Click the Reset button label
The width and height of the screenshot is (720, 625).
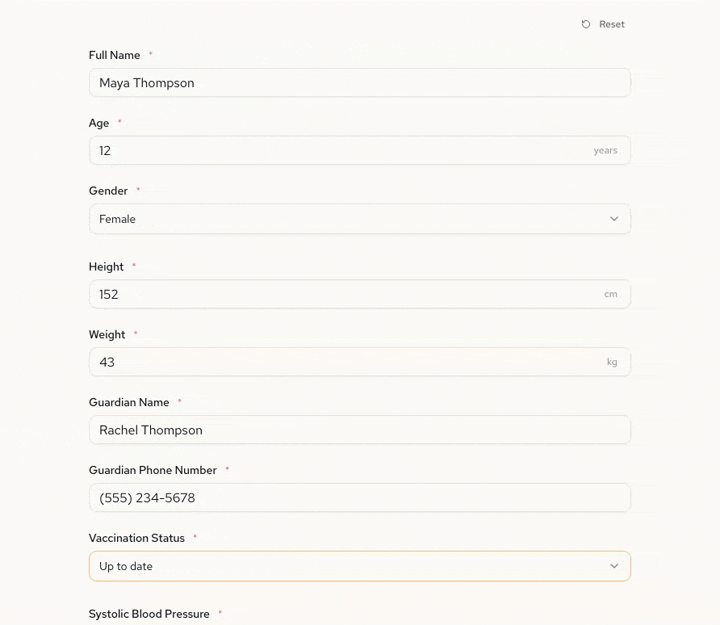pyautogui.click(x=612, y=24)
